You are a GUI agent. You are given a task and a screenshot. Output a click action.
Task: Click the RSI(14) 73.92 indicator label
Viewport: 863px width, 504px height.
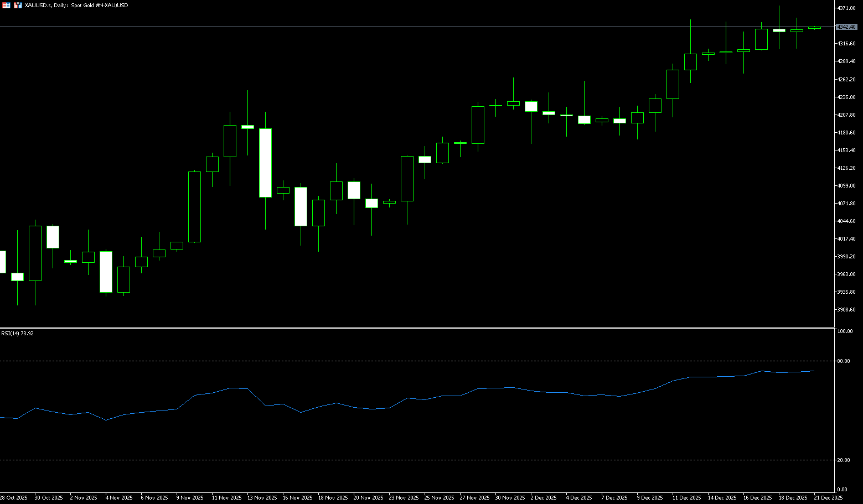[x=17, y=334]
